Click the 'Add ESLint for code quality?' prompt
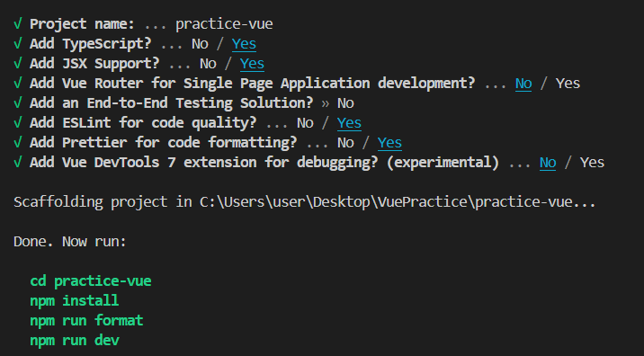This screenshot has width=644, height=356. (143, 122)
